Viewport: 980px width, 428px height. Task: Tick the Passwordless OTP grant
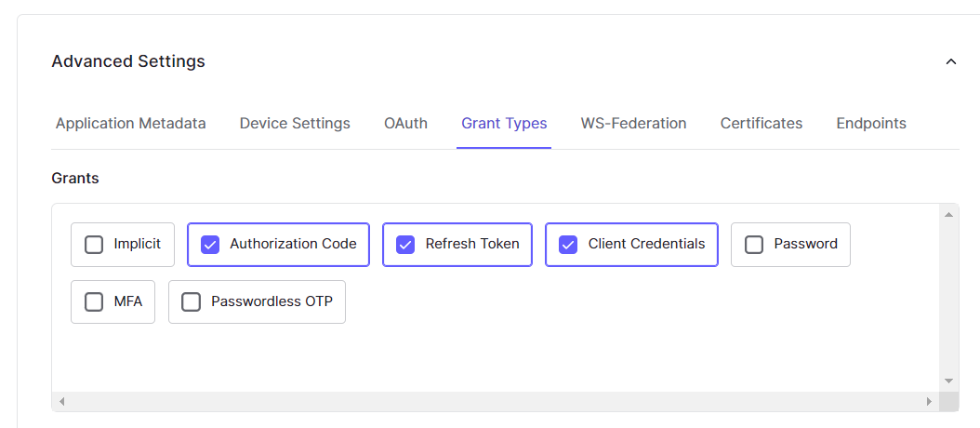pos(192,302)
